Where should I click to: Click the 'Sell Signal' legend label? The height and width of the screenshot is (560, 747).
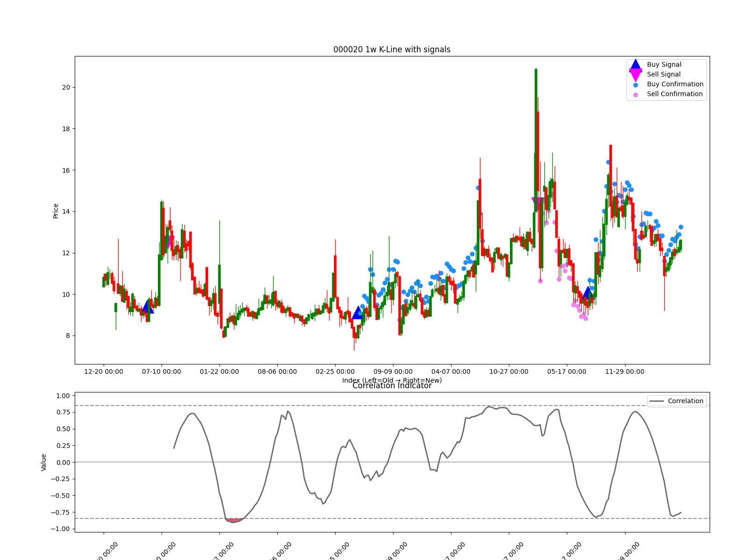tap(663, 75)
